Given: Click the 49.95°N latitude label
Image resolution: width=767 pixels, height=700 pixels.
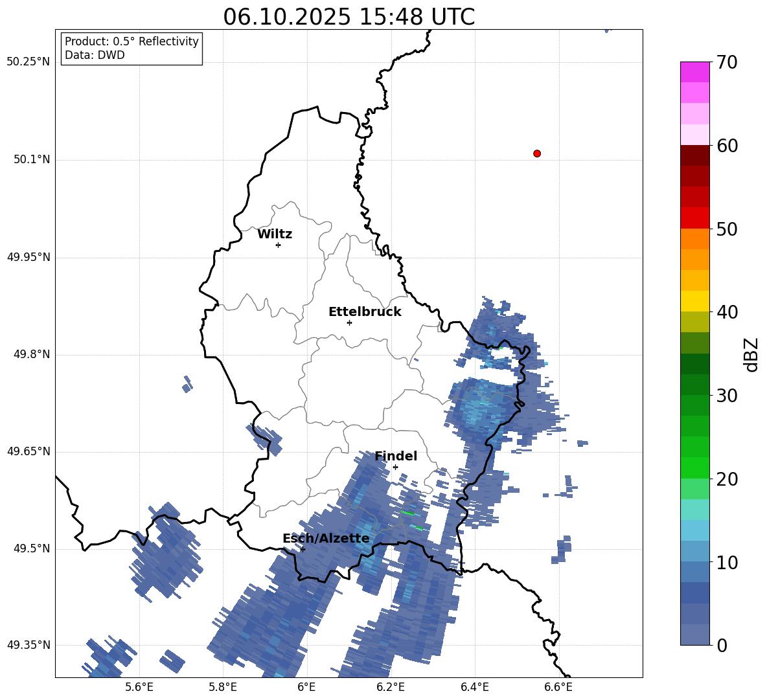Looking at the screenshot, I should coord(29,257).
